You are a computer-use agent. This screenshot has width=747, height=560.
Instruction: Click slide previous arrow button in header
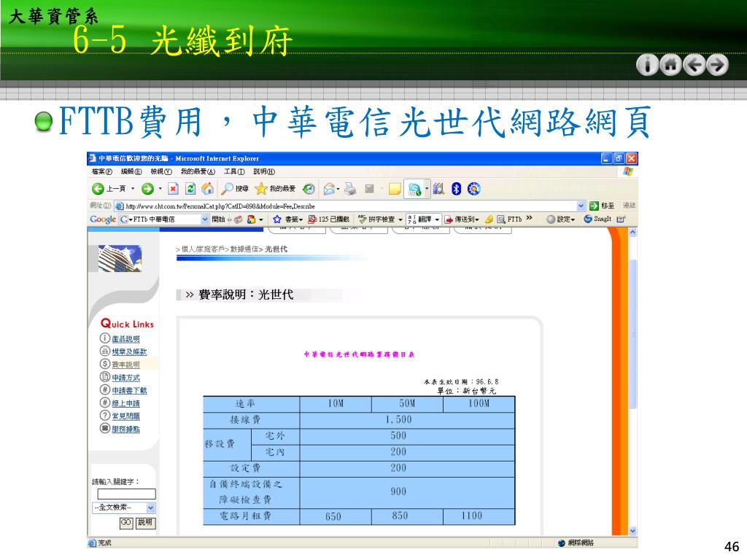694,65
